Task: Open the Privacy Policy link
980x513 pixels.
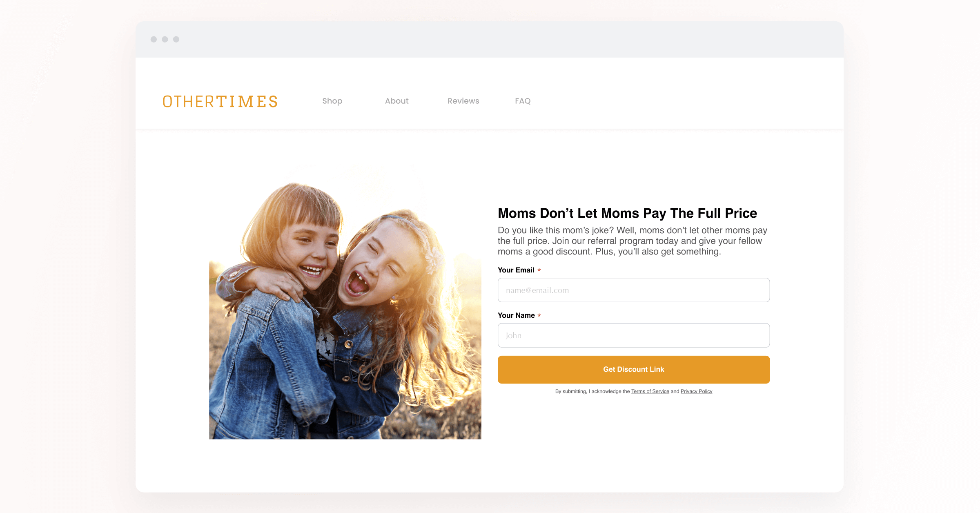Action: point(696,391)
